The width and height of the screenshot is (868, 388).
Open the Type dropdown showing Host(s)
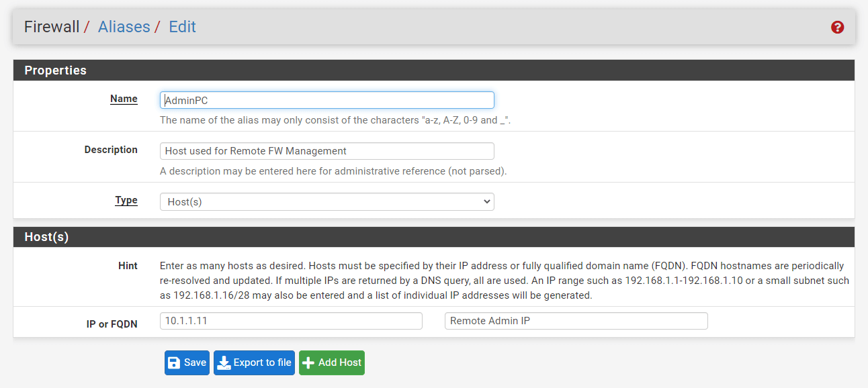[x=327, y=201]
